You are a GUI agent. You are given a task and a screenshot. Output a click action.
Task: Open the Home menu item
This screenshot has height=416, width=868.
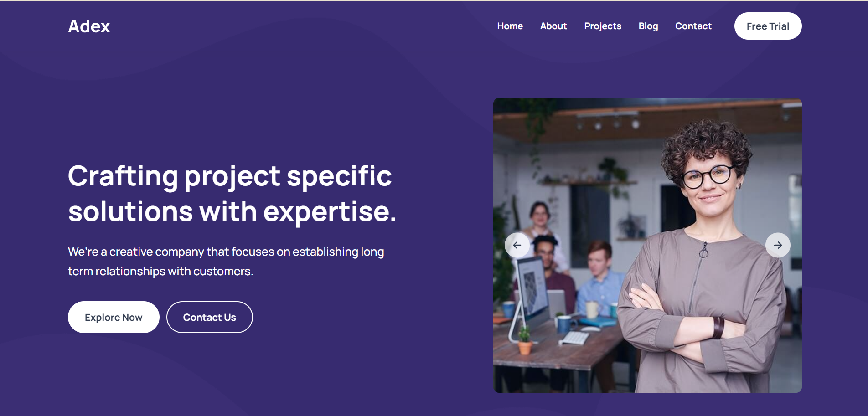pyautogui.click(x=510, y=26)
